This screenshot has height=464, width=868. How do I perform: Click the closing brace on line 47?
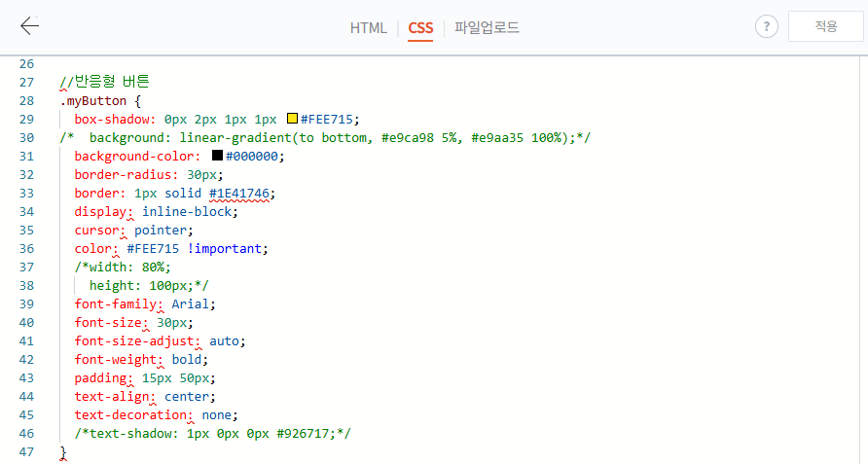click(x=63, y=451)
